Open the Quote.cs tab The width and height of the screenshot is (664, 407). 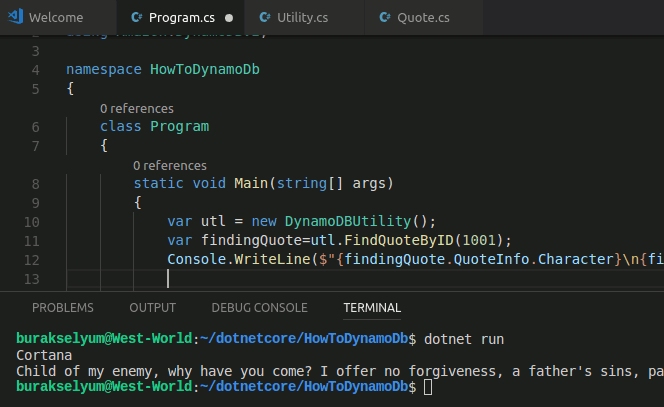(x=423, y=17)
